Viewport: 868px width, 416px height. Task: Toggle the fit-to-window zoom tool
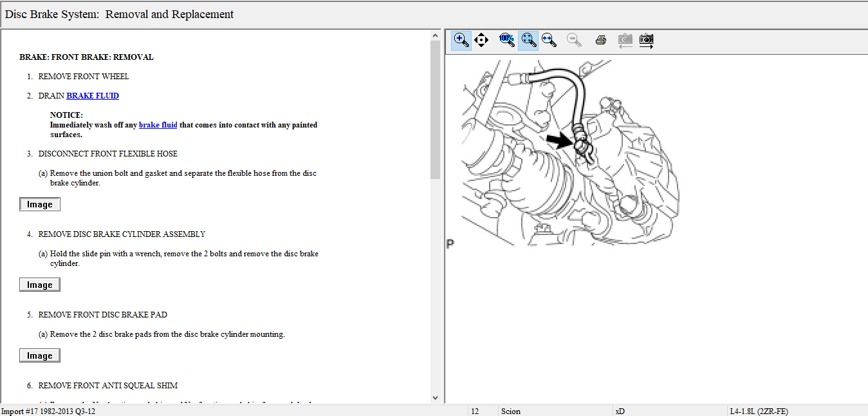pos(529,40)
